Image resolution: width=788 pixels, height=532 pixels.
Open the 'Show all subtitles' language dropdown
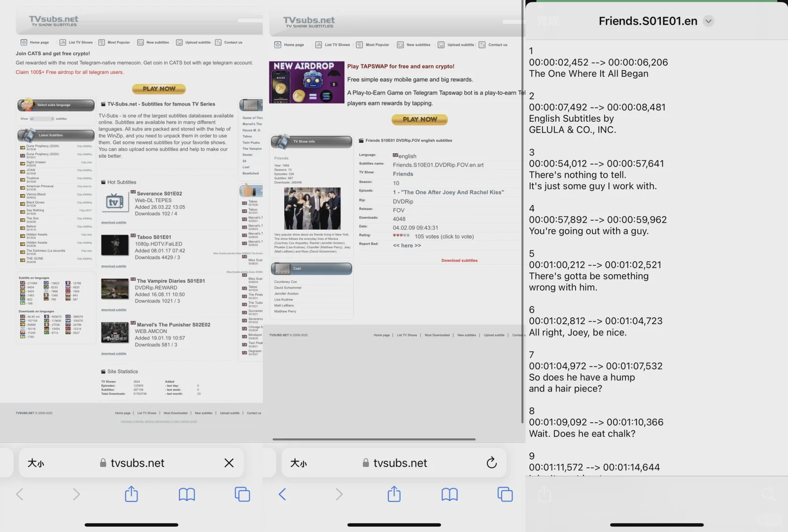tap(41, 119)
